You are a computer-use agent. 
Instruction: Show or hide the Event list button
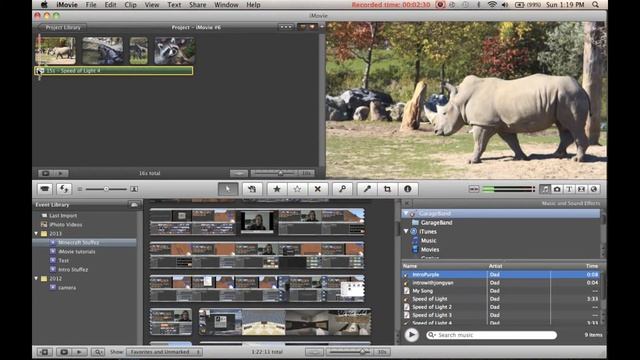(x=44, y=352)
